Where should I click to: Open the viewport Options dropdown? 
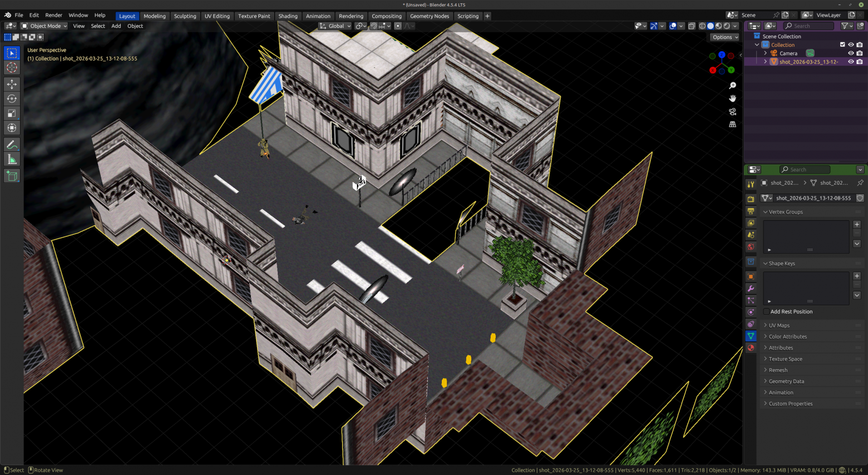(724, 37)
